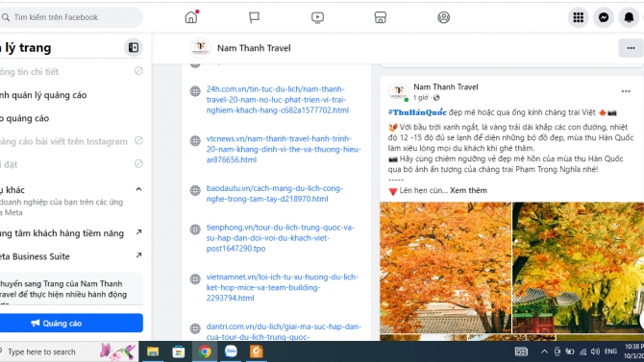Open the orange app in the taskbar
The image size is (644, 362).
click(x=257, y=351)
